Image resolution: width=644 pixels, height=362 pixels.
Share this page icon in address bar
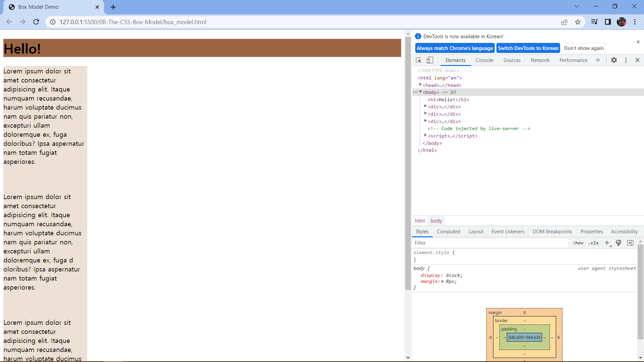point(564,22)
